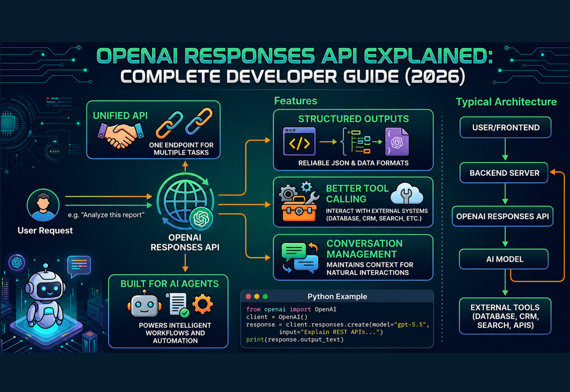This screenshot has height=392, width=570.
Task: Click the blue chat bubble icon in Conversation Management
Action: (306, 264)
